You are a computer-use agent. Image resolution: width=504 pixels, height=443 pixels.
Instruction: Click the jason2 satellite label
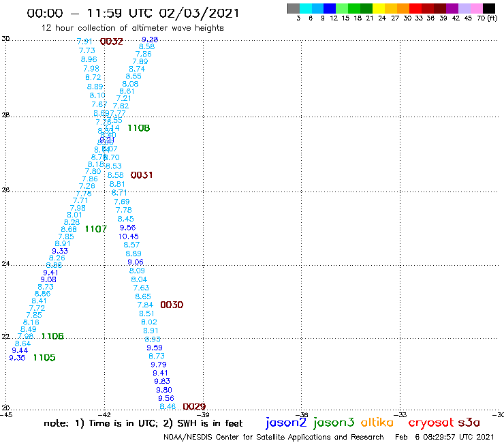pyautogui.click(x=286, y=423)
